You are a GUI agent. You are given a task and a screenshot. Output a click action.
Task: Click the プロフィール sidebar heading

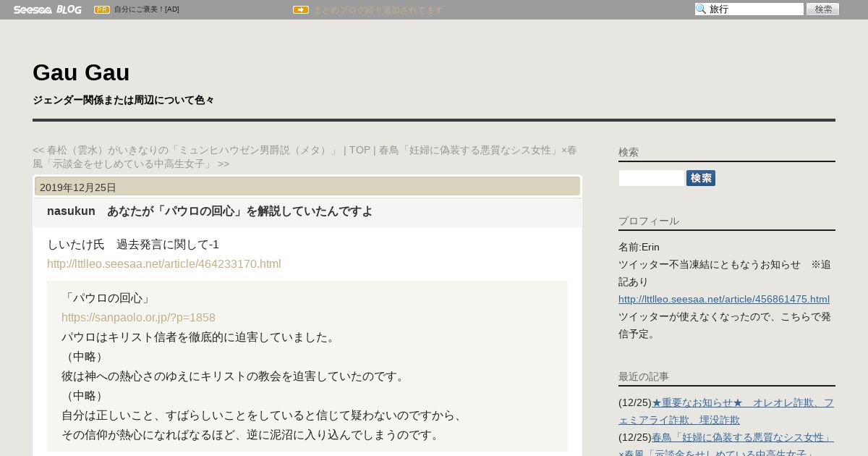click(x=649, y=221)
